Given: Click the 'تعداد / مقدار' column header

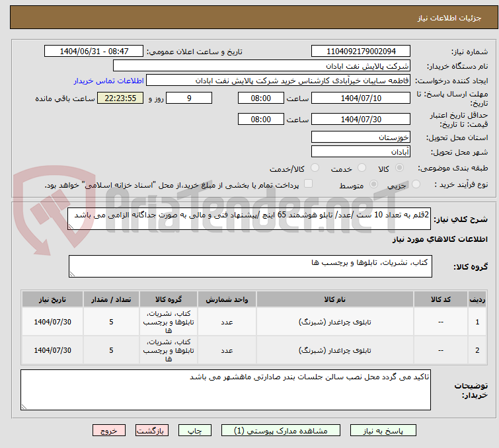Looking at the screenshot, I should tap(111, 299).
